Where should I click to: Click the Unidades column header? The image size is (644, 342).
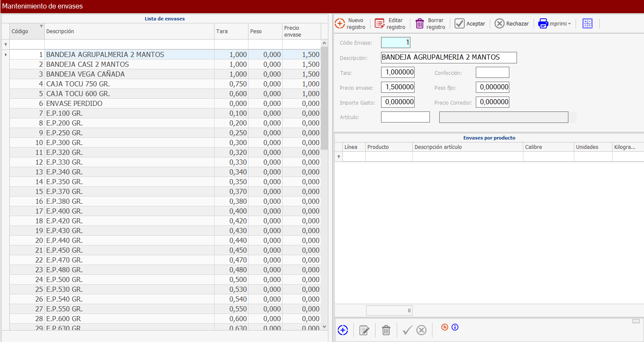593,147
